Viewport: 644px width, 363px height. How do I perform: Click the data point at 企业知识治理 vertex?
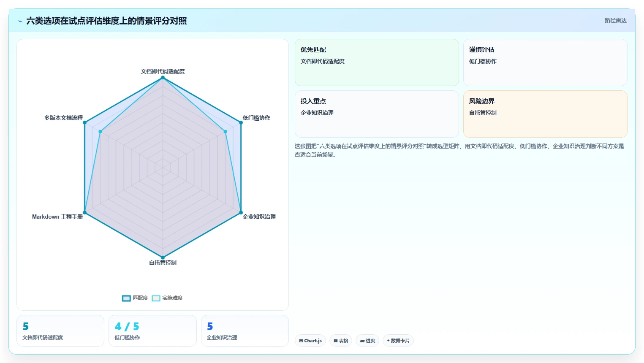click(241, 212)
